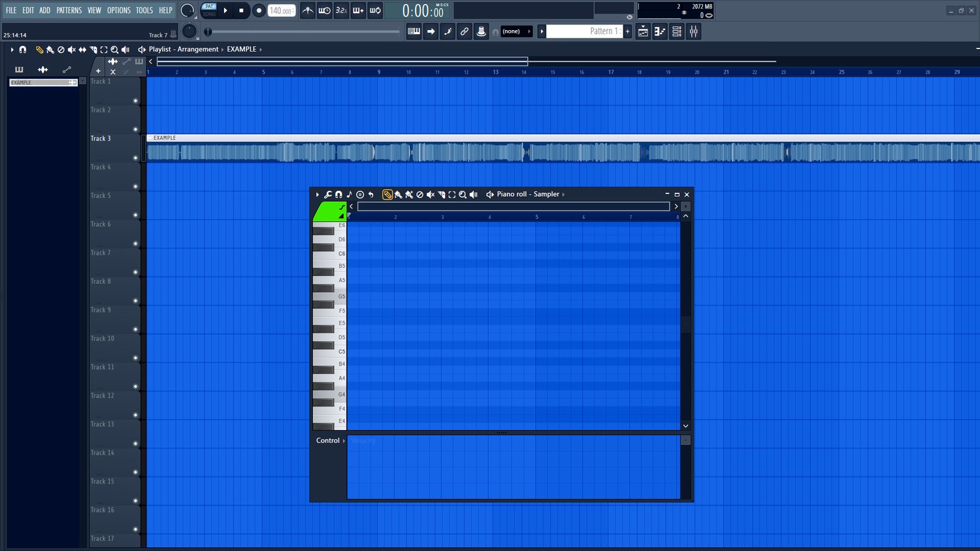This screenshot has width=980, height=551.
Task: Expand the arrow after EXAMPLE in Playlist title
Action: [261, 50]
